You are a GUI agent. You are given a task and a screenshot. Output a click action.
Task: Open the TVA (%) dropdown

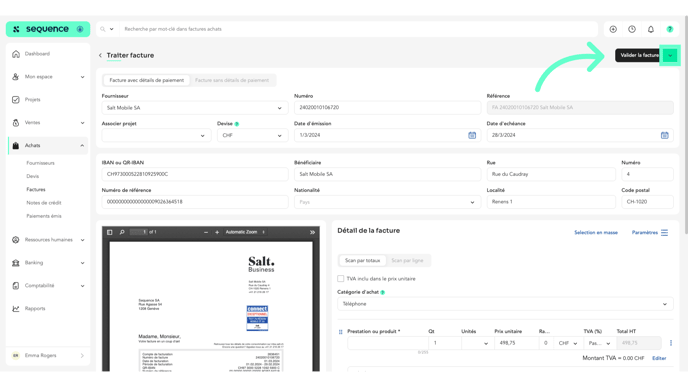coord(599,343)
